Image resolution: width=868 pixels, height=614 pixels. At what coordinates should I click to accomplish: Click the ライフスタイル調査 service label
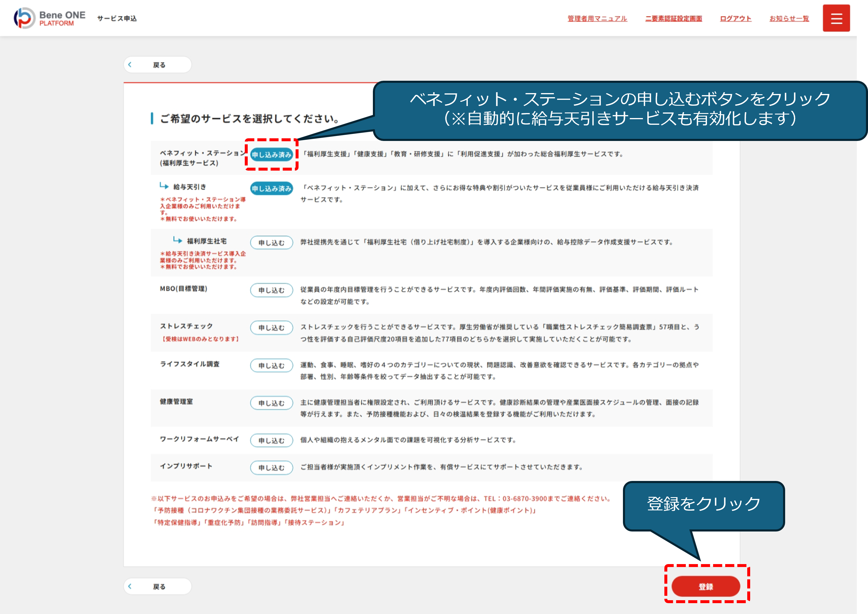click(x=190, y=364)
